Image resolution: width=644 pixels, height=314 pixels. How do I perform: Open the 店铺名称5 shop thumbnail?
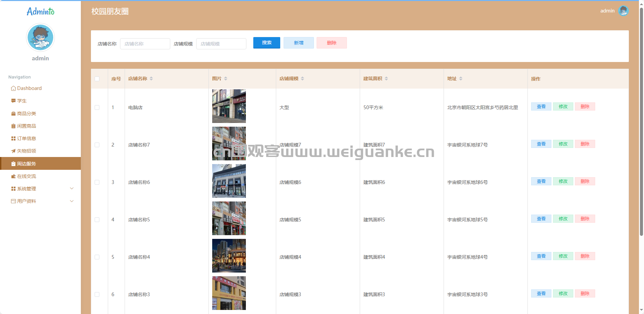coord(229,218)
